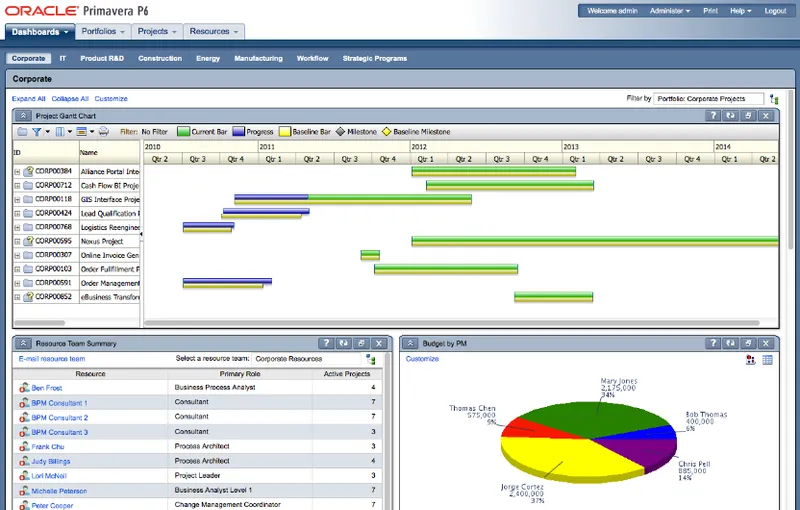Screen dimensions: 800x510
Task: Click the Gantt chart horizontal scrollbar
Action: click(x=452, y=323)
